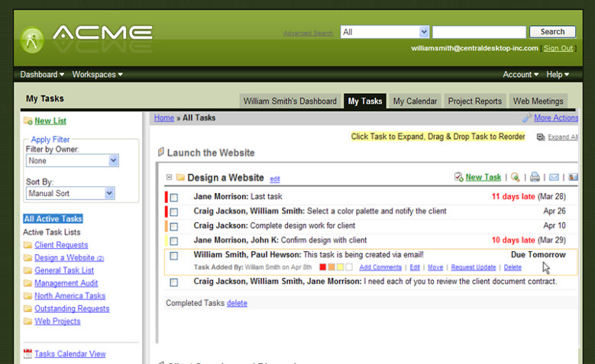Screen dimensions: 595x364
Task: Click the ACME logo circle icon
Action: [33, 40]
